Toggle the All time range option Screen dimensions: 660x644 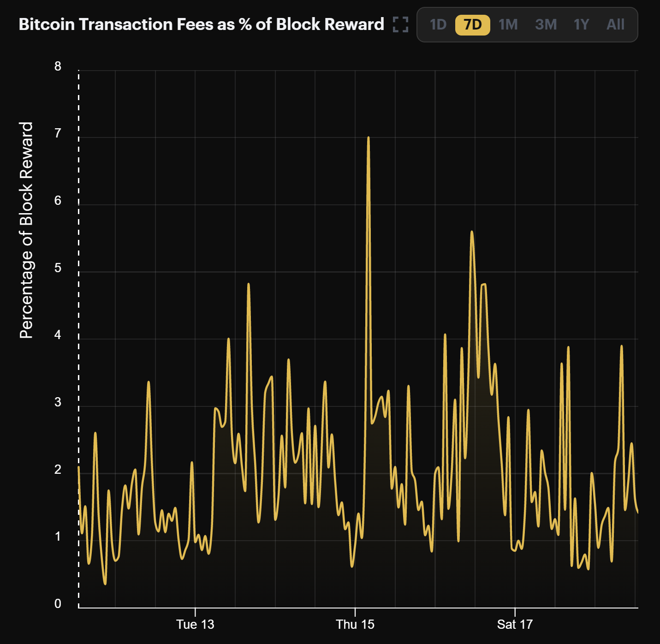pos(617,25)
